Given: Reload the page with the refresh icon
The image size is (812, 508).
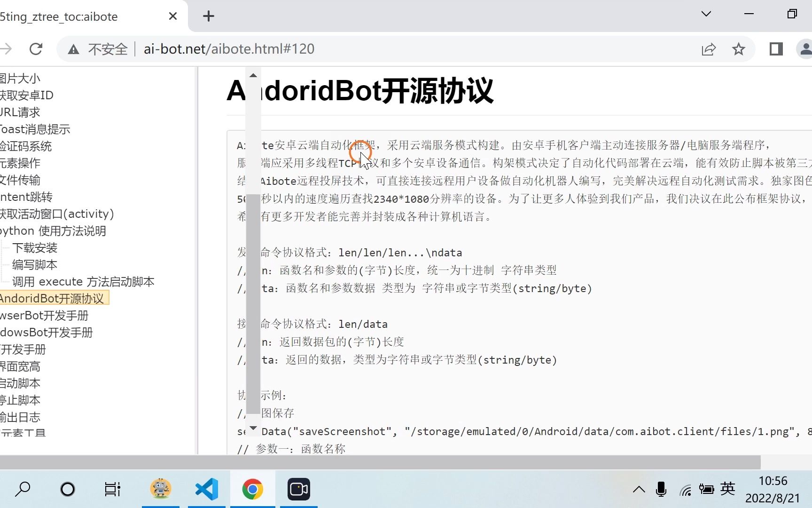Looking at the screenshot, I should point(36,49).
